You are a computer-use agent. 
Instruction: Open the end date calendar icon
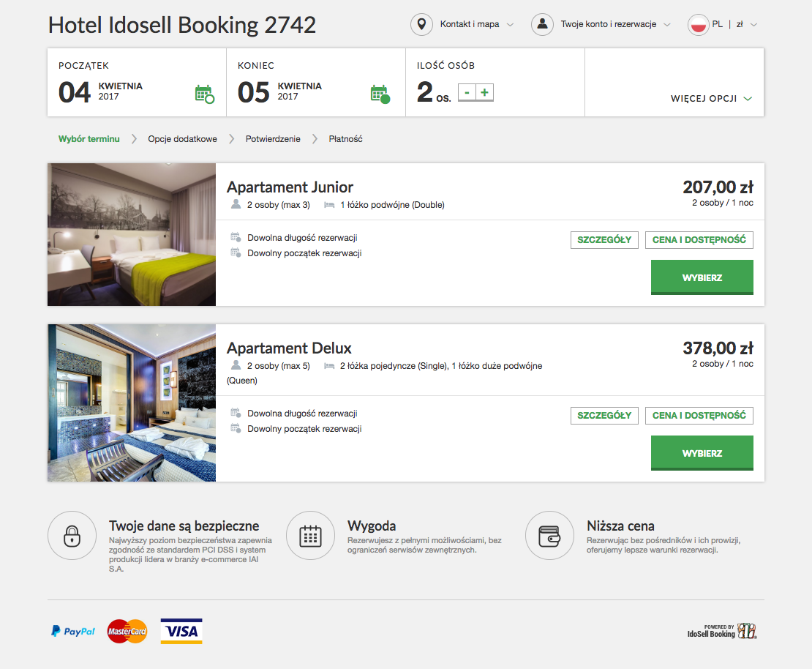(x=380, y=94)
